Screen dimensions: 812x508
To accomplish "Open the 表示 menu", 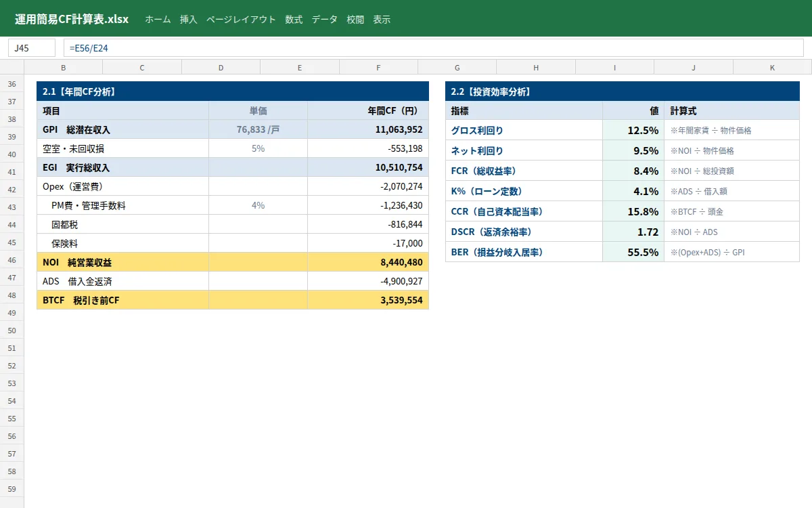I will pos(382,20).
